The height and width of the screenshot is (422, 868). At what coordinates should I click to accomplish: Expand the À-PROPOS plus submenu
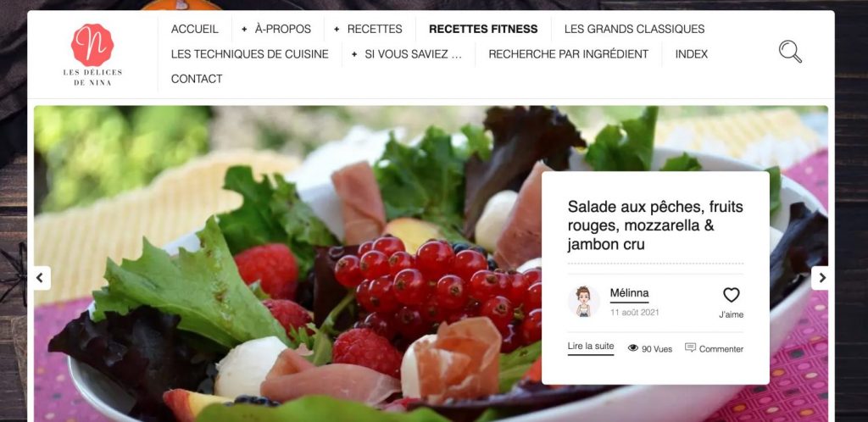(244, 29)
